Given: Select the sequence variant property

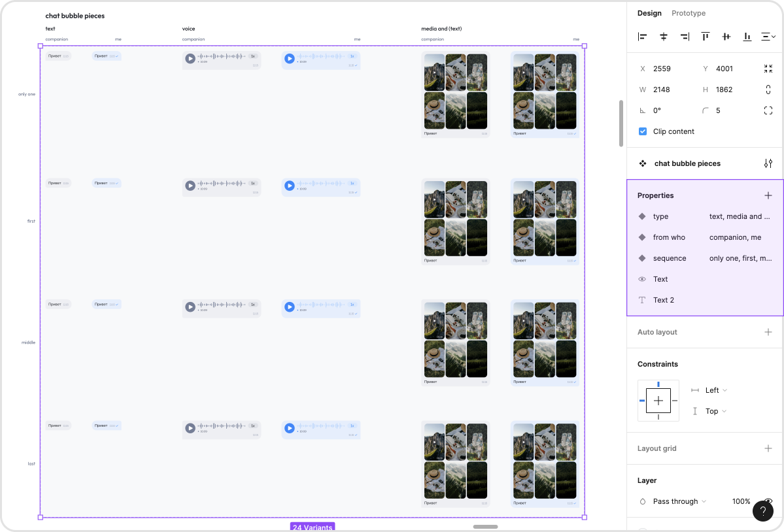Looking at the screenshot, I should point(705,258).
